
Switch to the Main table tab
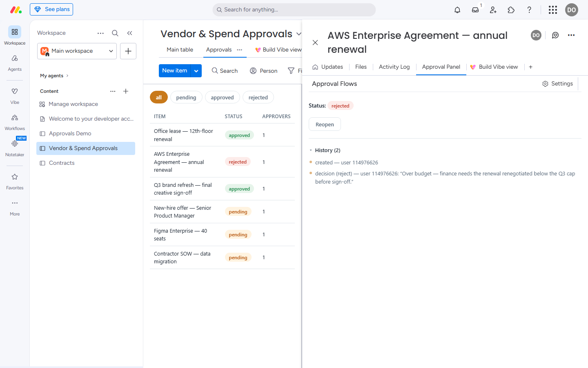(x=180, y=50)
